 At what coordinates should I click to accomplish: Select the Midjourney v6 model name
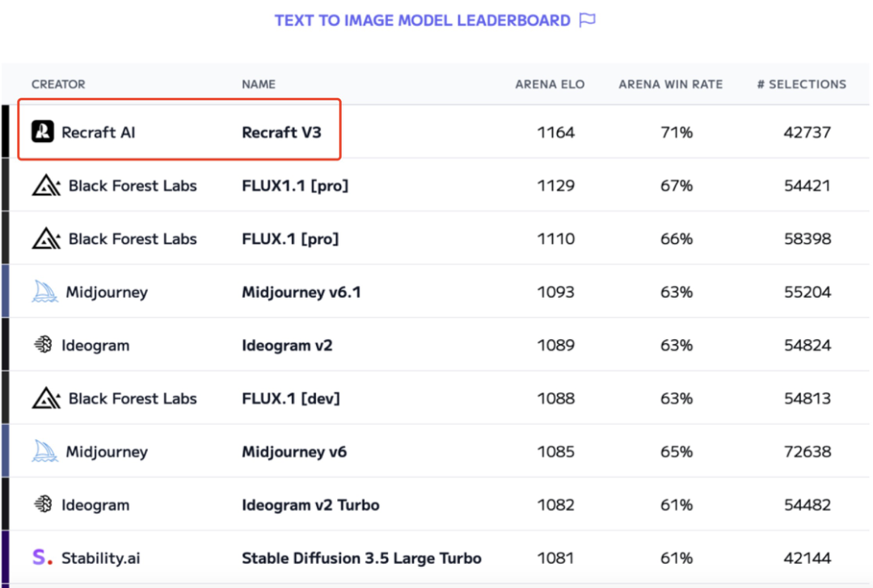[294, 451]
